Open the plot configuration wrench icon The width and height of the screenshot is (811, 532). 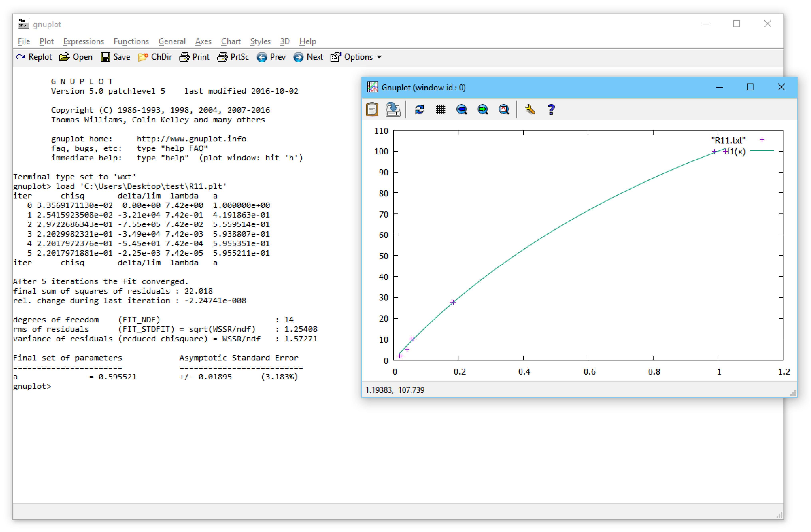[530, 109]
